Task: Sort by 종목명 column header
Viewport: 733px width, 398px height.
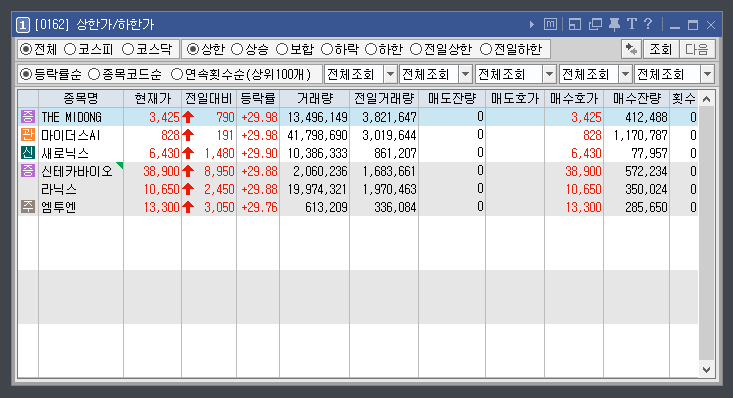Action: tap(81, 99)
